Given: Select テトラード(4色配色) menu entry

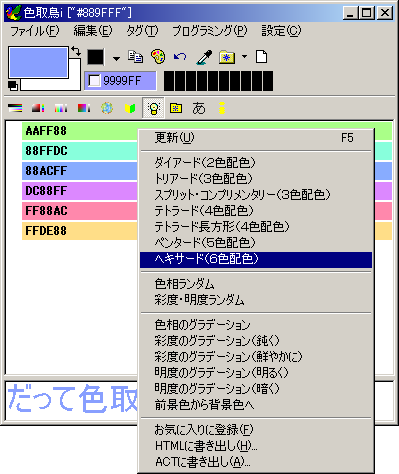Looking at the screenshot, I should point(256,211).
